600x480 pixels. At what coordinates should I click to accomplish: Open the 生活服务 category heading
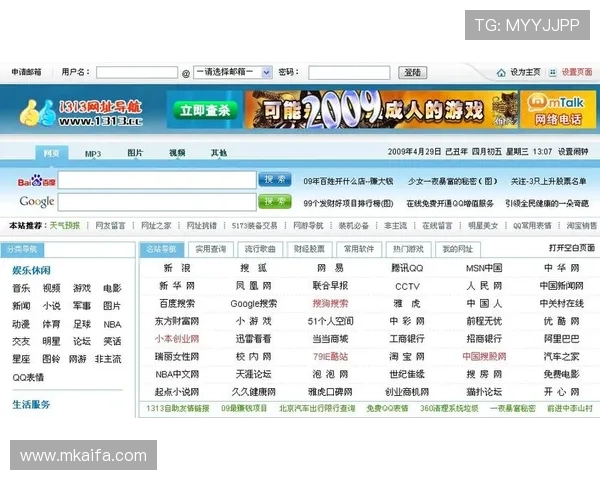pyautogui.click(x=31, y=405)
